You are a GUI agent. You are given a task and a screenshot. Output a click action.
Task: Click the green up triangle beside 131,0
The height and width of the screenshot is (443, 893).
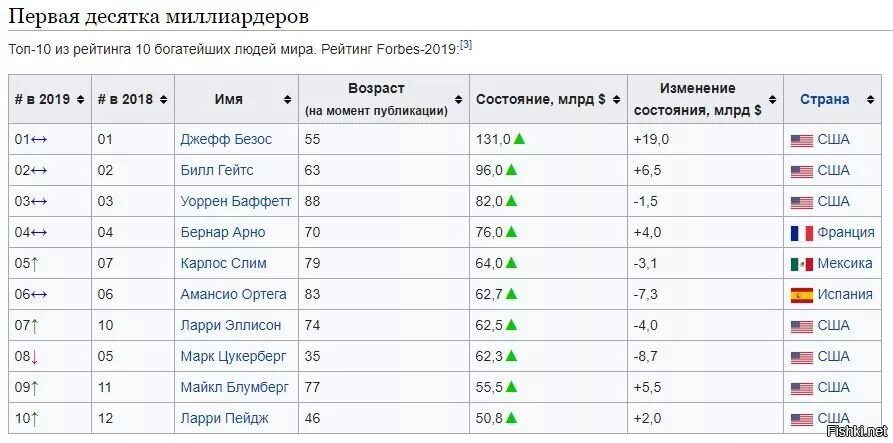tap(519, 139)
